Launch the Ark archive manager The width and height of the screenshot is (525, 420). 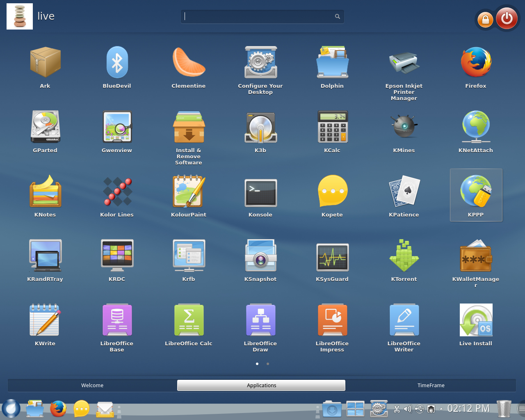[x=45, y=67]
